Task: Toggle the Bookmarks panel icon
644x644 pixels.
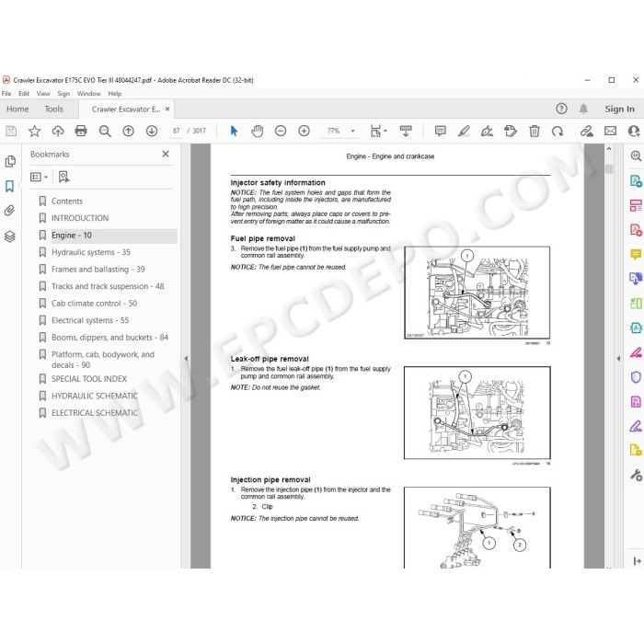Action: click(9, 186)
